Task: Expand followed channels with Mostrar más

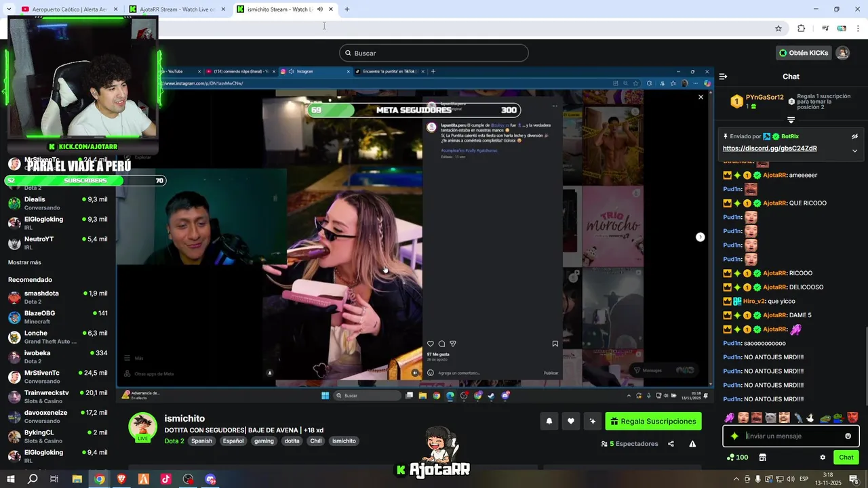Action: point(24,262)
